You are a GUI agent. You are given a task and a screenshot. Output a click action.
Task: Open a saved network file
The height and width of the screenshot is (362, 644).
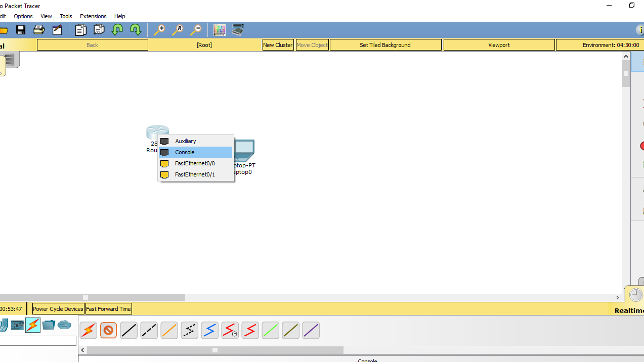4,30
